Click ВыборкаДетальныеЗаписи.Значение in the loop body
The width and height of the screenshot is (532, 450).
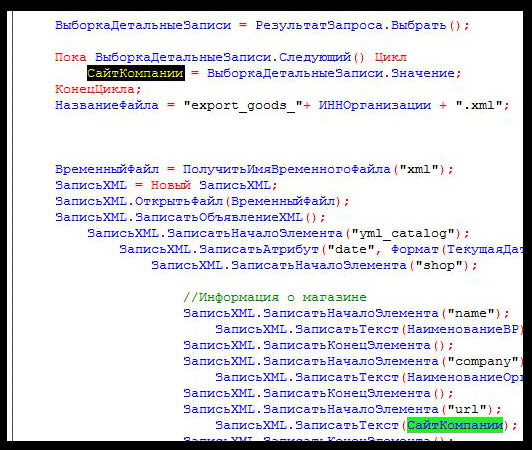point(331,73)
